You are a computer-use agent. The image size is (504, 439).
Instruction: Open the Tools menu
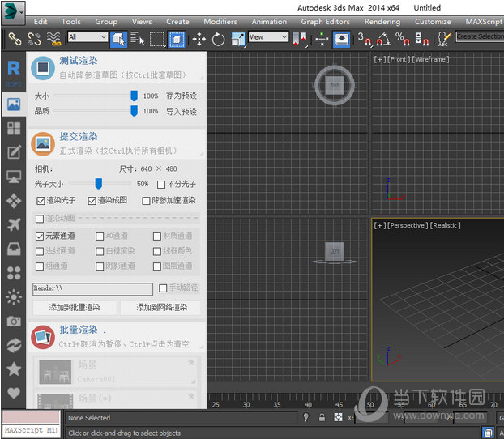pyautogui.click(x=71, y=22)
